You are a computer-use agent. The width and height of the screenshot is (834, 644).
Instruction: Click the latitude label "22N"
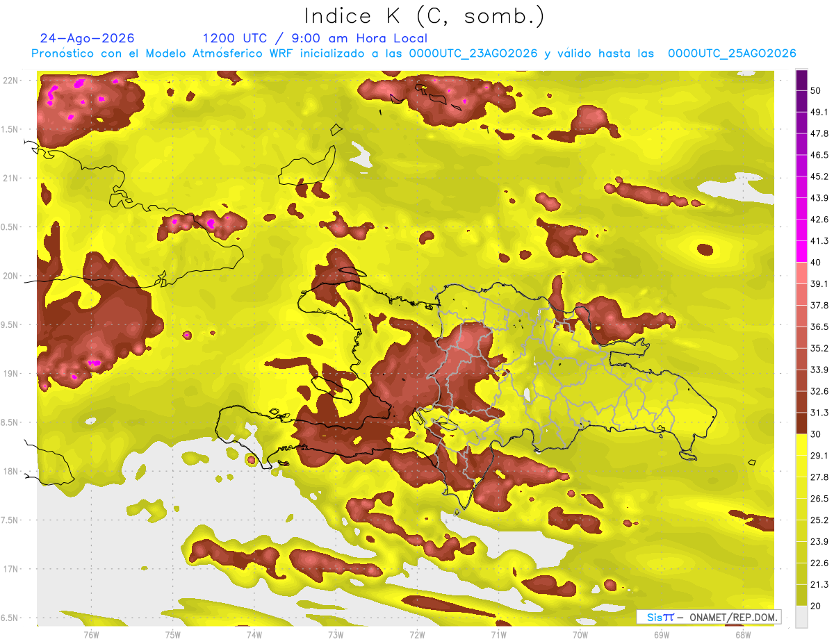tap(11, 81)
